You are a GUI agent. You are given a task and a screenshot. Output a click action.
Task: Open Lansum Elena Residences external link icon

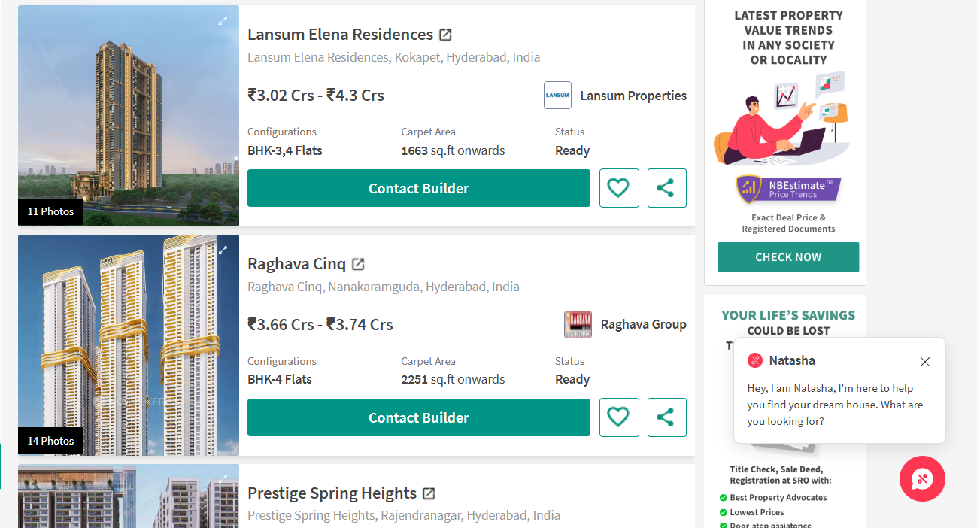(x=445, y=35)
